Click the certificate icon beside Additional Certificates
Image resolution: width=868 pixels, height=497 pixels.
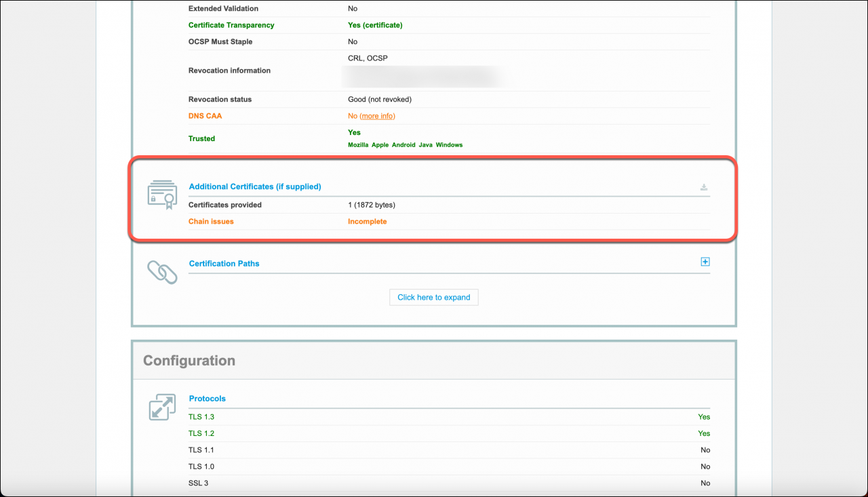pyautogui.click(x=162, y=195)
